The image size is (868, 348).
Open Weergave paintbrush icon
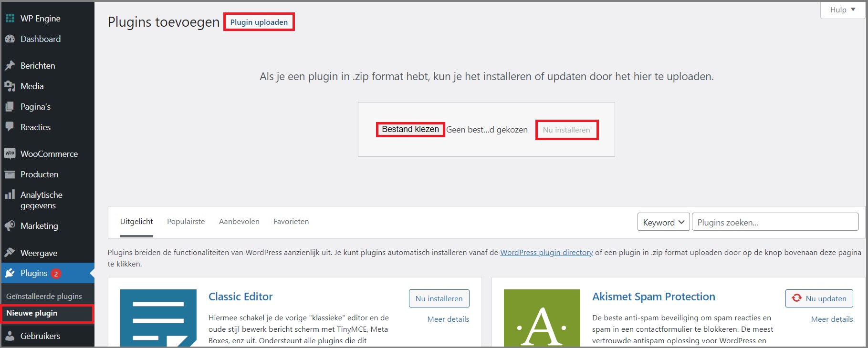10,253
